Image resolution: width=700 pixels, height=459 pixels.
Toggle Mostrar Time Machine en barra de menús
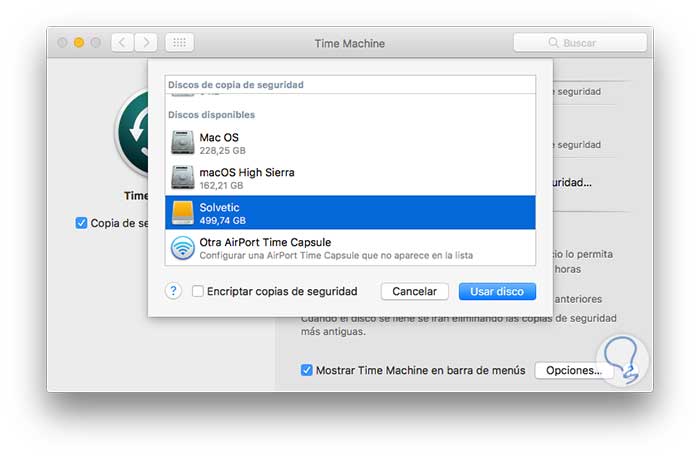click(307, 370)
